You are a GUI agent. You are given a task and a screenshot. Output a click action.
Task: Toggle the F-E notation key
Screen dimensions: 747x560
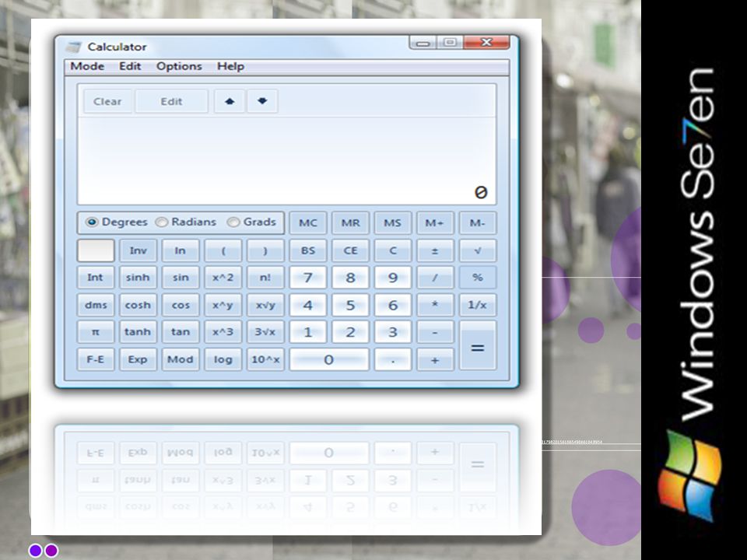tap(95, 359)
